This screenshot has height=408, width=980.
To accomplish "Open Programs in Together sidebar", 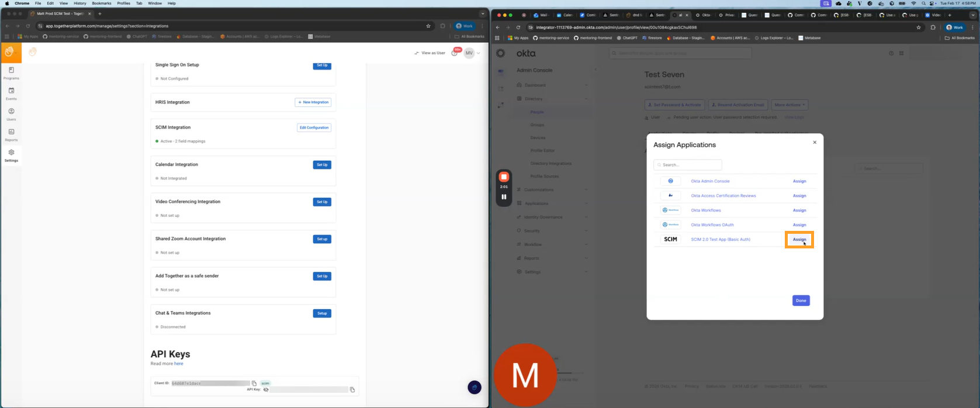I will click(x=11, y=73).
